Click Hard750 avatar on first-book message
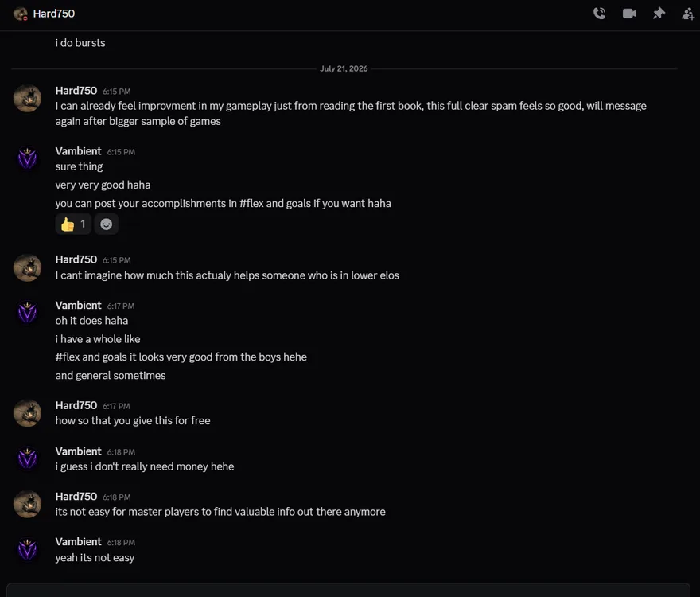 (x=27, y=99)
